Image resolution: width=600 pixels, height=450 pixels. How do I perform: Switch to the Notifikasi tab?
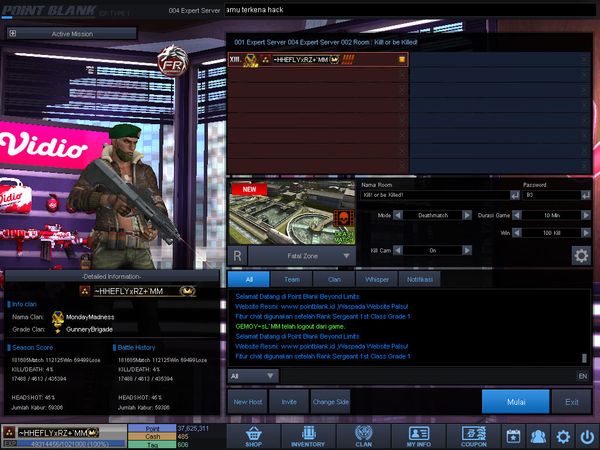coord(420,279)
